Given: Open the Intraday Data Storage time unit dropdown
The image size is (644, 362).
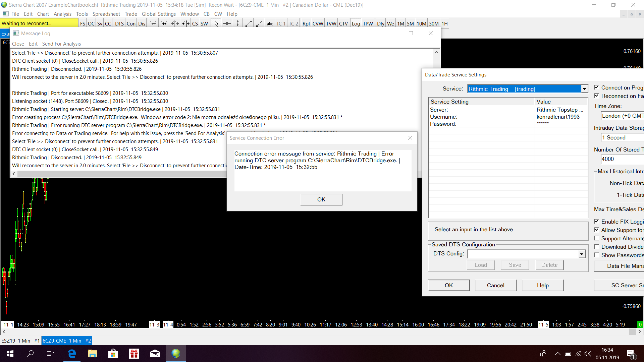Looking at the screenshot, I should pos(622,137).
